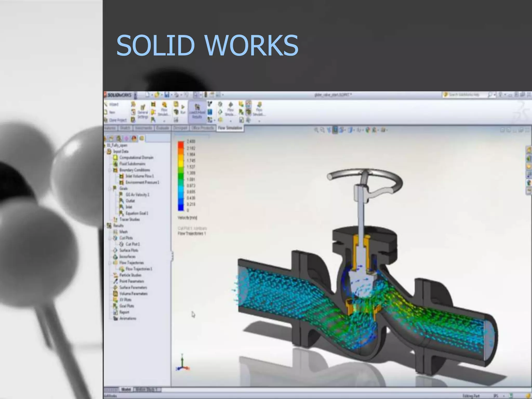Image resolution: width=532 pixels, height=399 pixels.
Task: Open the Goal Plots item
Action: coord(127,306)
